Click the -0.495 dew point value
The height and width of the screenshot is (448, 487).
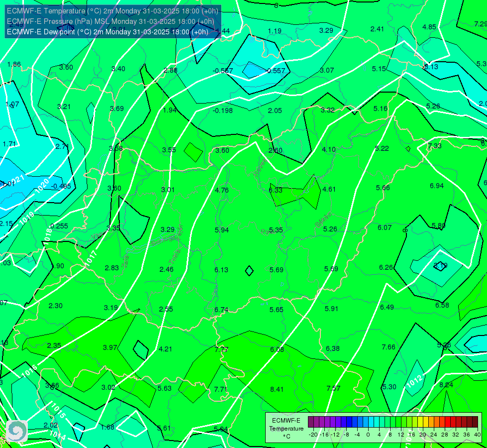61,186
